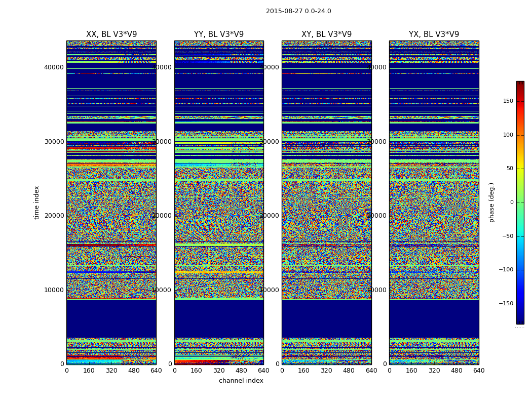Click the 160 x-tick under YY panel
Viewport: 532px width, 405px height.
pos(197,371)
